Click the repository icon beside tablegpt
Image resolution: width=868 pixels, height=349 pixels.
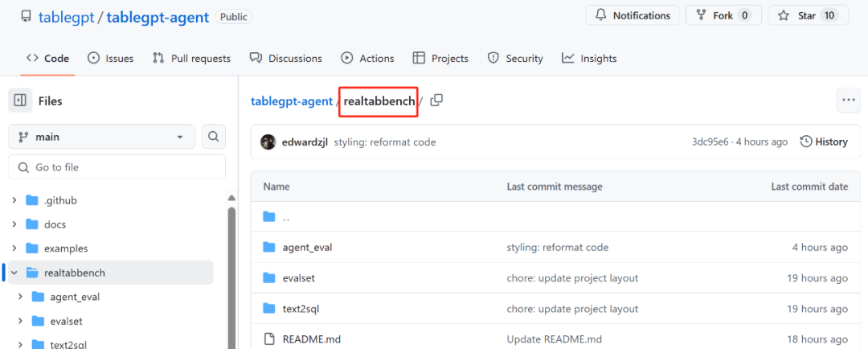coord(26,16)
